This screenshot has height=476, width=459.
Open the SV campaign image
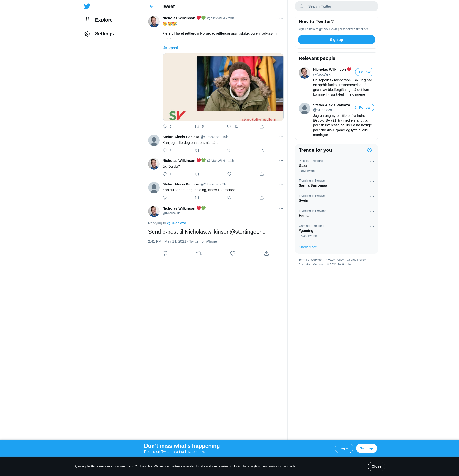pos(223,87)
